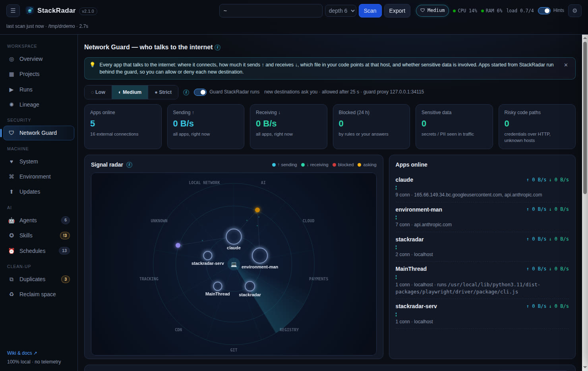Click the path input field
Image resolution: width=588 pixels, height=371 pixels.
tap(271, 11)
